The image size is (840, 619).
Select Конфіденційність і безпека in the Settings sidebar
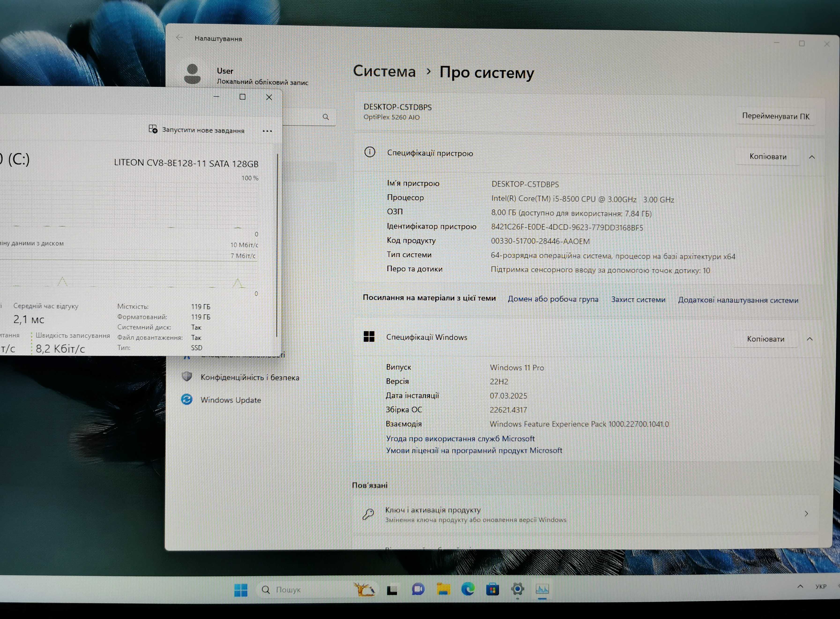coord(250,377)
